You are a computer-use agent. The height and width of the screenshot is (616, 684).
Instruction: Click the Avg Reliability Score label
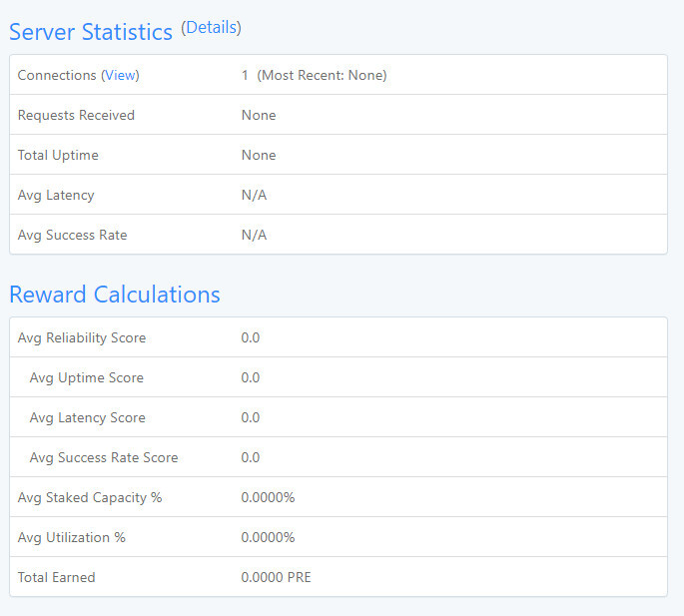82,337
